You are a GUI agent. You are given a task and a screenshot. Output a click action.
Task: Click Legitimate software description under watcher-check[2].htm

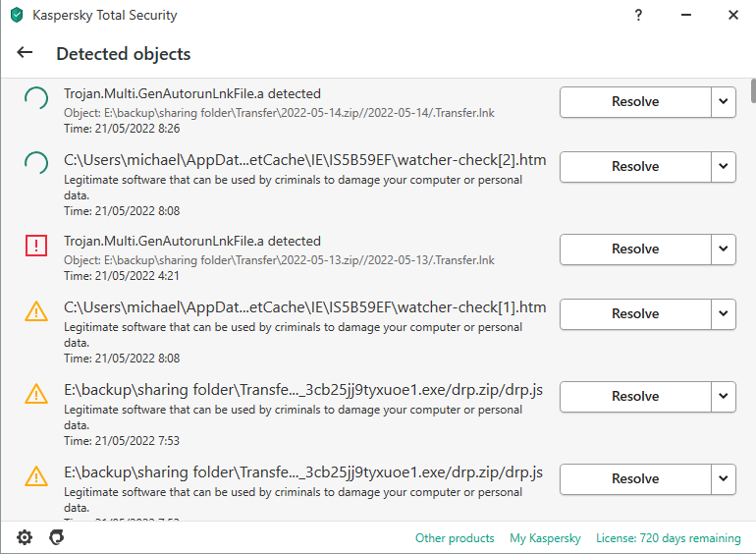[x=293, y=188]
